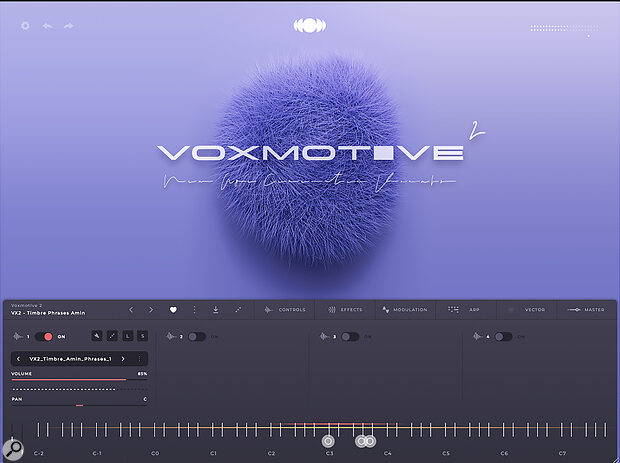Open layer 1 wrench settings
This screenshot has height=463, width=620.
[97, 336]
